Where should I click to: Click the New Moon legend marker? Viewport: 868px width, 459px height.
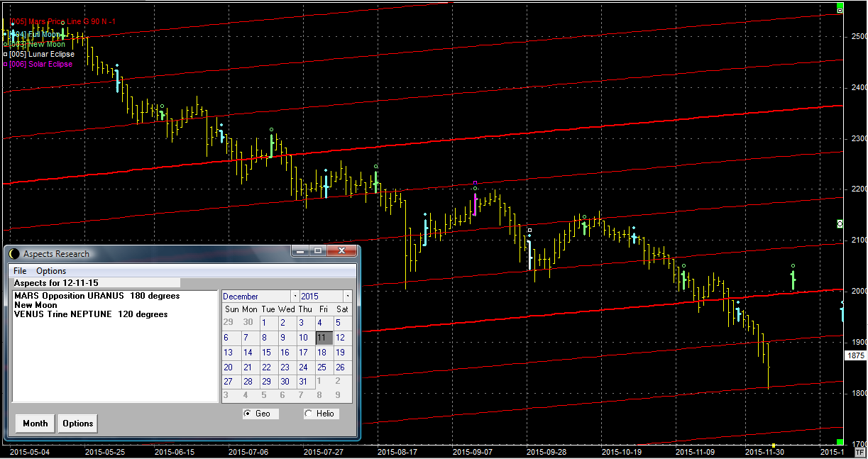[x=6, y=45]
